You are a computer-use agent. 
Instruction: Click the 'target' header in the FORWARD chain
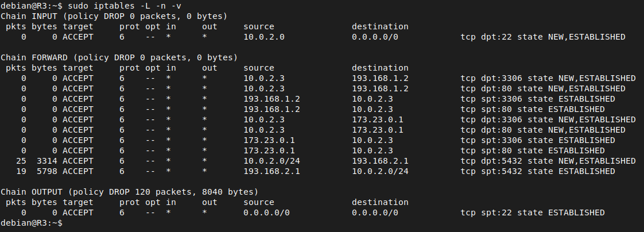(x=78, y=68)
